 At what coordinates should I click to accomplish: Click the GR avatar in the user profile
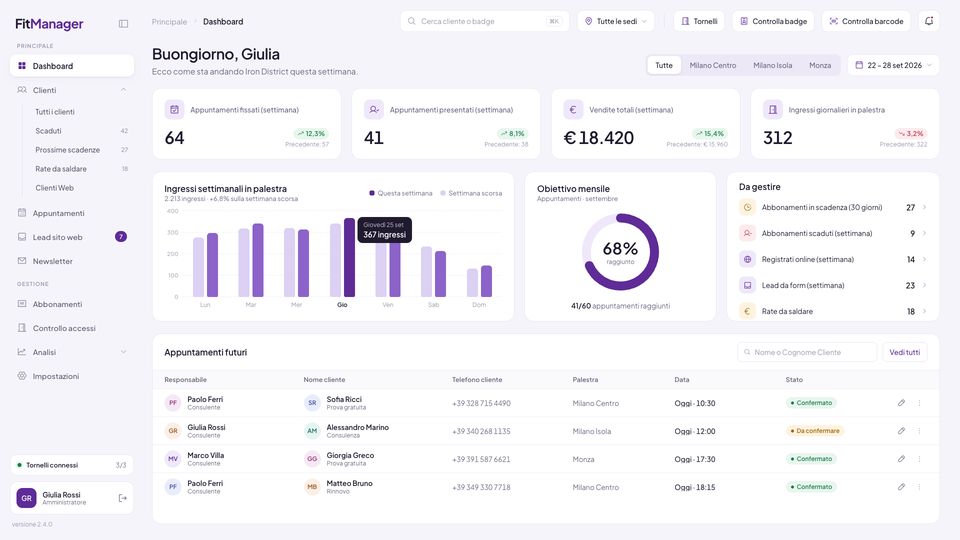(x=26, y=498)
